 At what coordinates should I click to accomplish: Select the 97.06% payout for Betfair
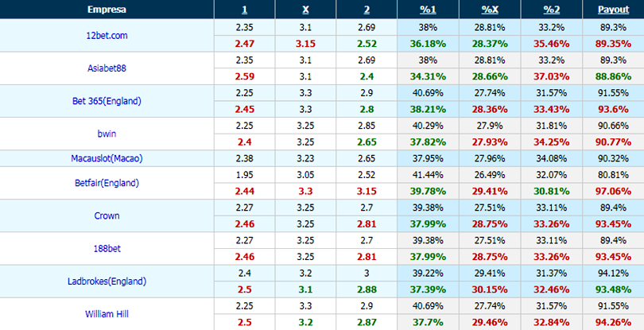click(613, 191)
